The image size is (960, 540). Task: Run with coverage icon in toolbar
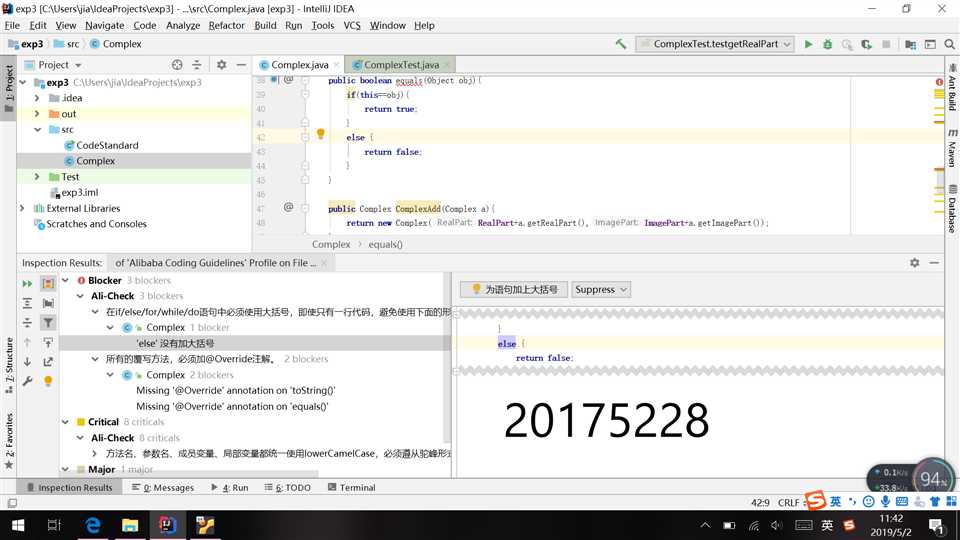coord(866,44)
